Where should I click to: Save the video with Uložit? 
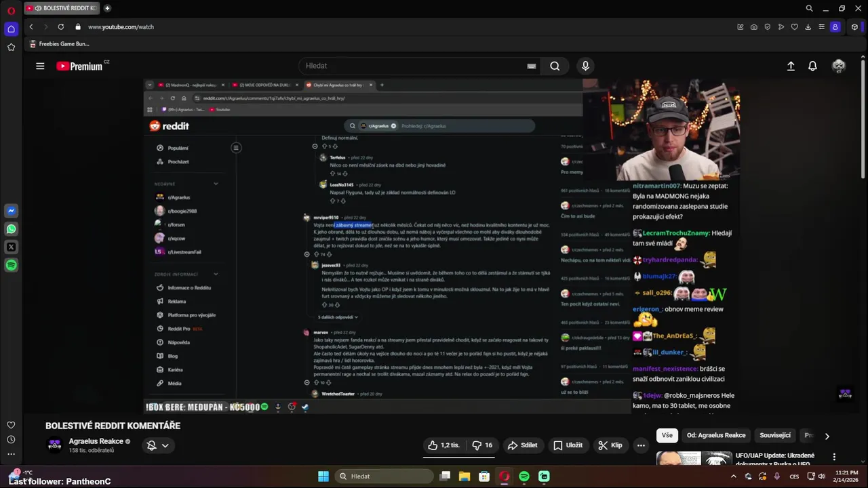tap(568, 445)
